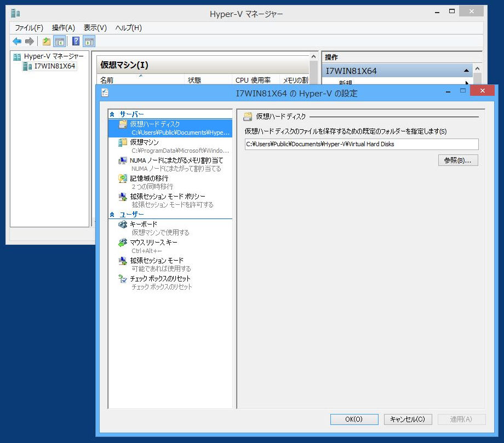Maximize the Hyper-V Manager window
The height and width of the screenshot is (443, 504).
pyautogui.click(x=452, y=11)
